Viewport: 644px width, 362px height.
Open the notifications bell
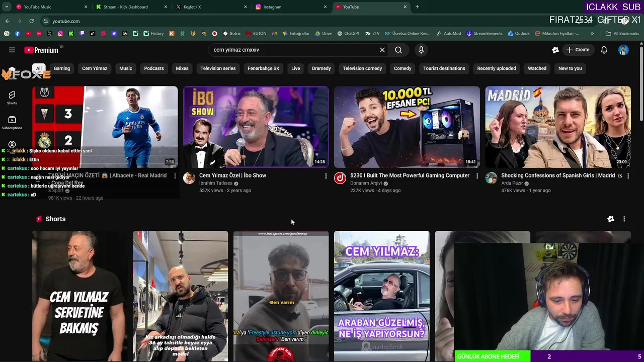click(604, 50)
